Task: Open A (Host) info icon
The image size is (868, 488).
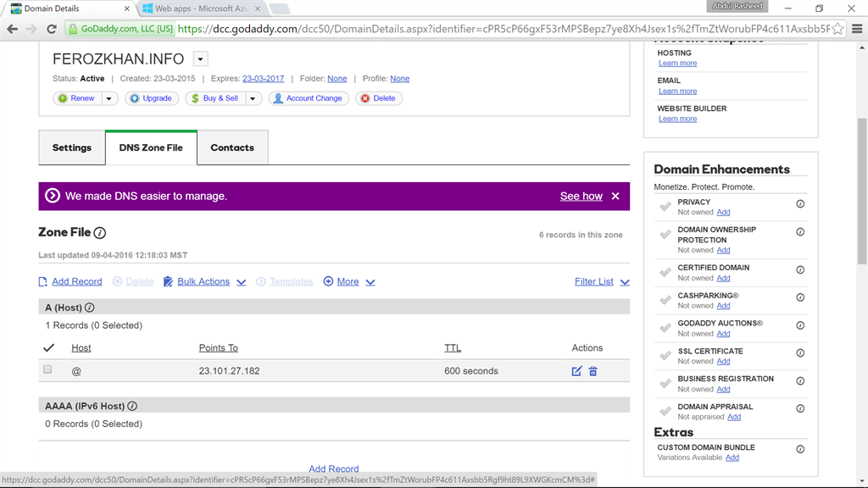Action: click(x=89, y=308)
